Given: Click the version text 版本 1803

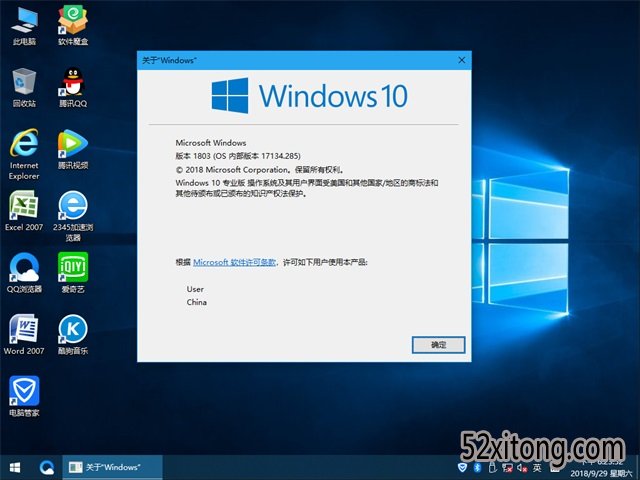Looking at the screenshot, I should click(238, 156).
